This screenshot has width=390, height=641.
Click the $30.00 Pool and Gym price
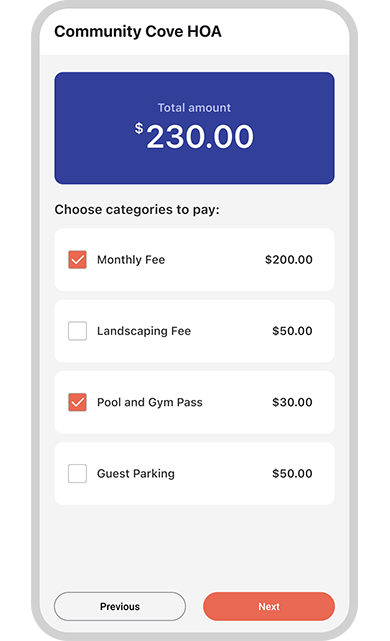(292, 402)
